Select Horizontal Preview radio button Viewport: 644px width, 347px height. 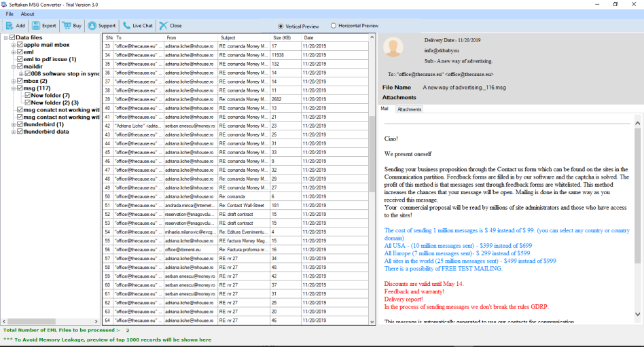[x=334, y=25]
